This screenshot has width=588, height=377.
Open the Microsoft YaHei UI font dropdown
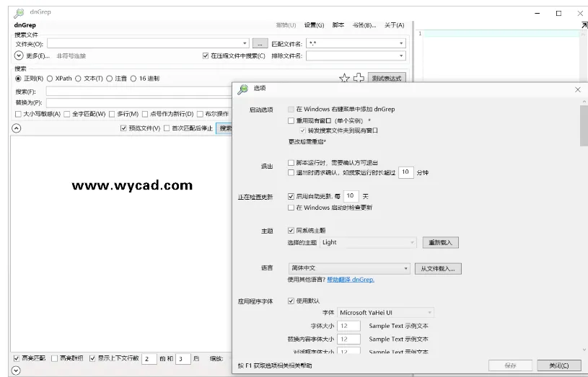pyautogui.click(x=385, y=313)
